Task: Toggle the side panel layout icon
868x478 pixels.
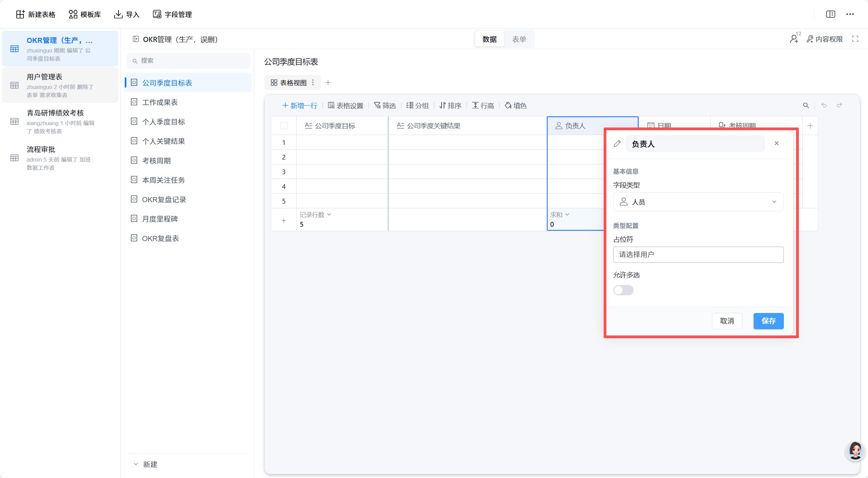Action: coord(831,14)
